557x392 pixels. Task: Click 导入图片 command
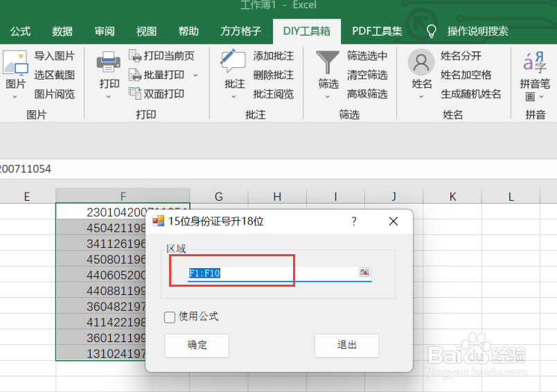[x=54, y=55]
